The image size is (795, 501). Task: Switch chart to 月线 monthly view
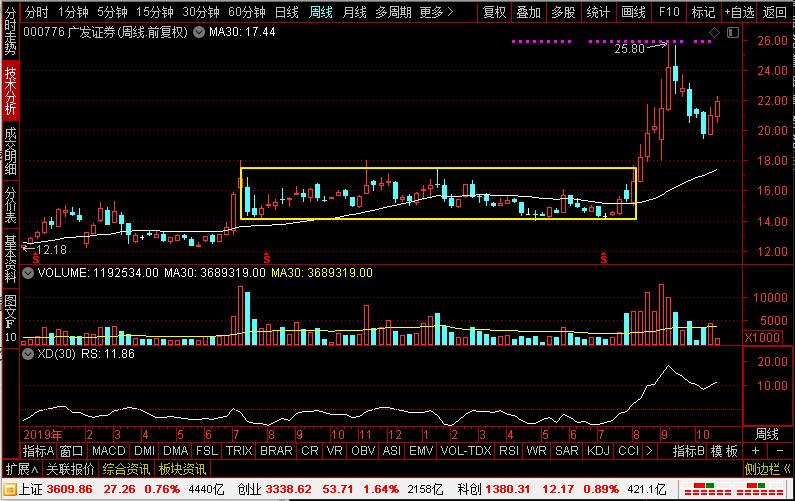point(354,12)
